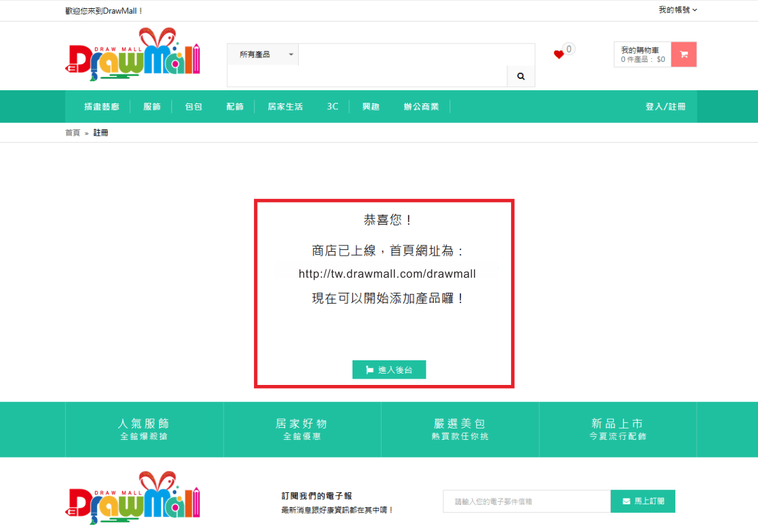The height and width of the screenshot is (532, 758).
Task: Select 插畫藝廊 from the navigation menu
Action: (102, 106)
